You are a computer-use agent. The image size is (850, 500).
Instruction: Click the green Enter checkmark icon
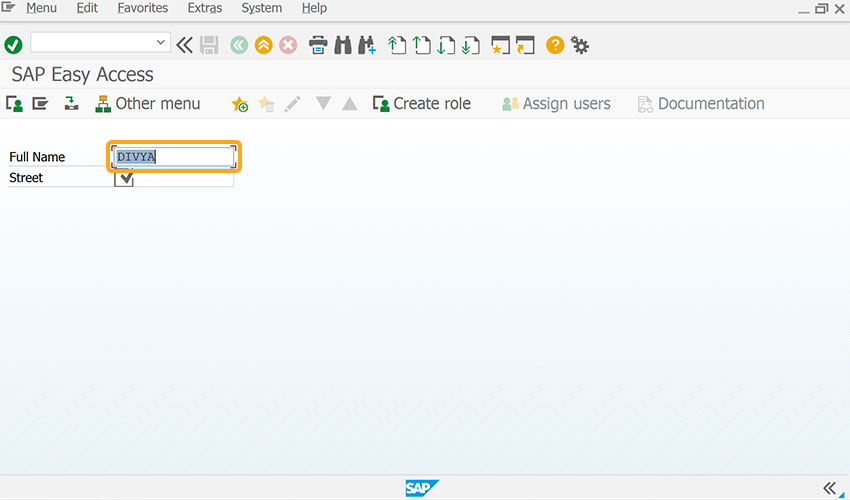pyautogui.click(x=13, y=45)
